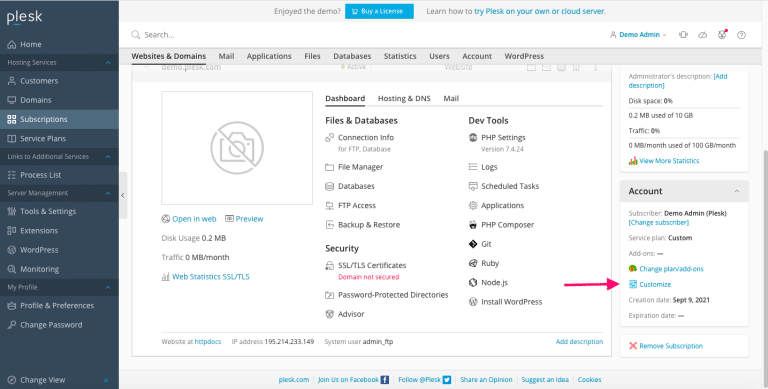Collapse Server Management sidebar section
The width and height of the screenshot is (768, 389).
click(108, 193)
